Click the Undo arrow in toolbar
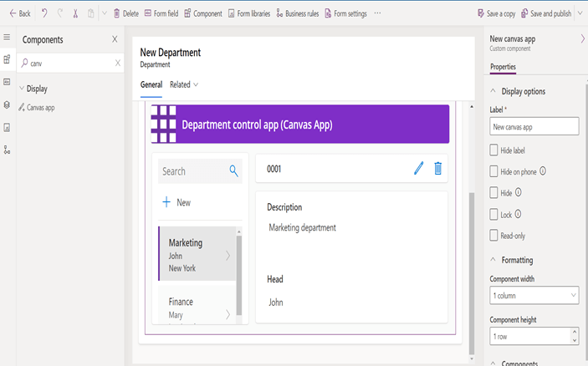Screen dimensions: 588x366 (x=43, y=13)
